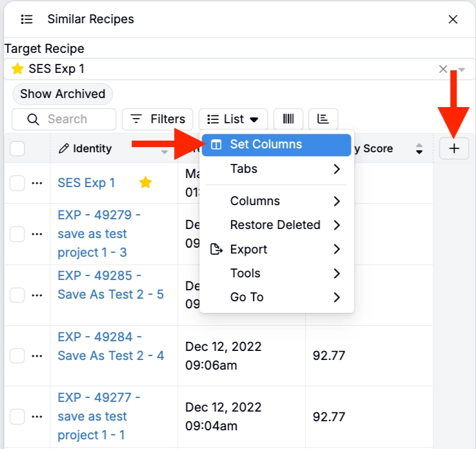Click into the Search input field
This screenshot has height=449, width=476.
point(71,119)
